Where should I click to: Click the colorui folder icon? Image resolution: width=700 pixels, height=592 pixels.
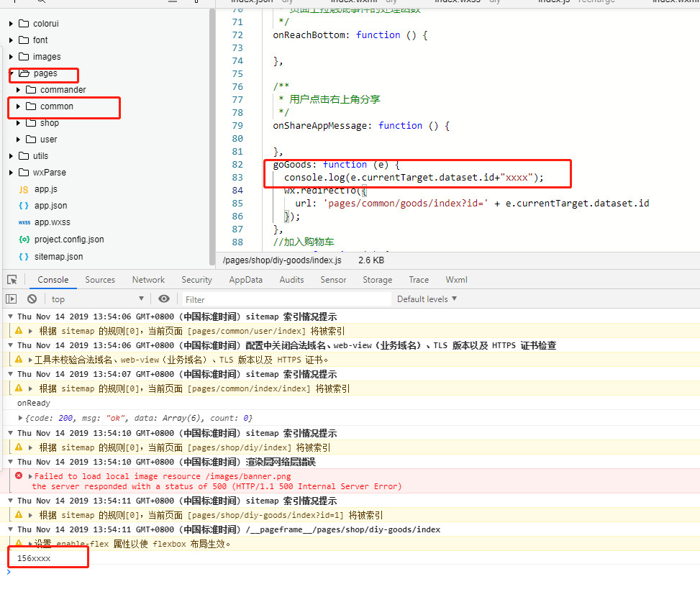24,23
